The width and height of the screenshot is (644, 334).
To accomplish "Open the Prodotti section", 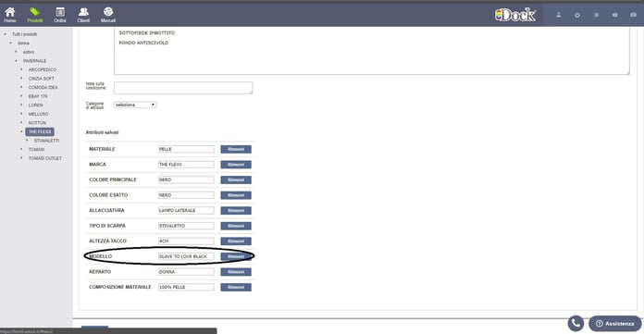I will pos(35,15).
